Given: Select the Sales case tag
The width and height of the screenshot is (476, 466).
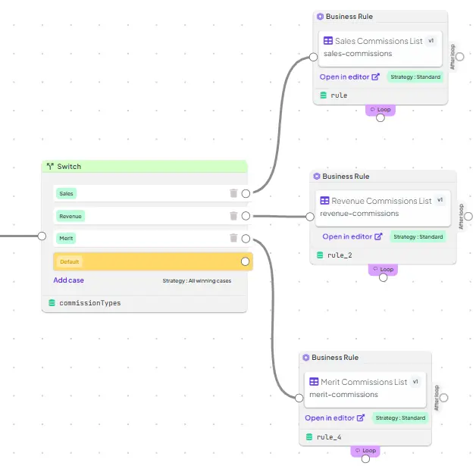Looking at the screenshot, I should (66, 193).
